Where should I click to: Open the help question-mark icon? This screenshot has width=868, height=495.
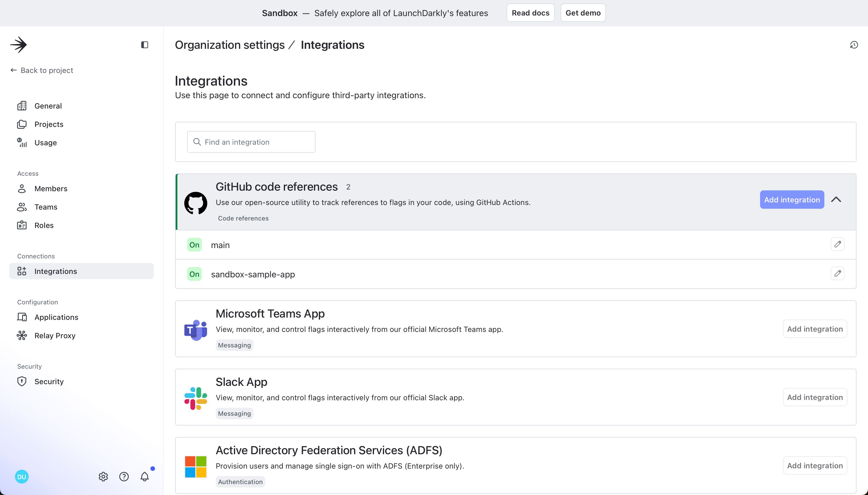(124, 477)
